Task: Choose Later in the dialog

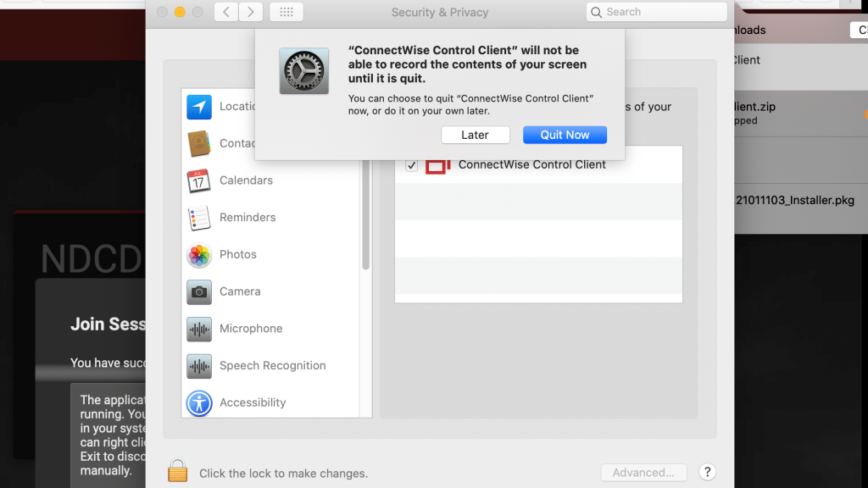Action: [x=475, y=135]
